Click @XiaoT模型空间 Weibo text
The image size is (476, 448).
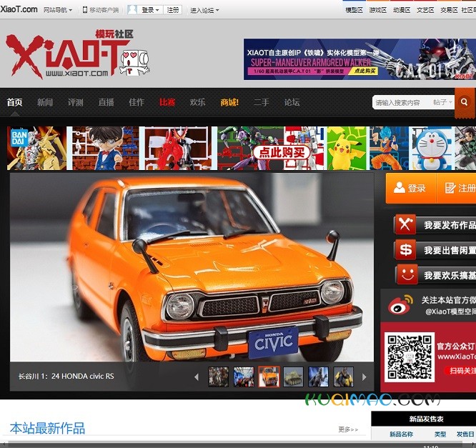pos(450,312)
